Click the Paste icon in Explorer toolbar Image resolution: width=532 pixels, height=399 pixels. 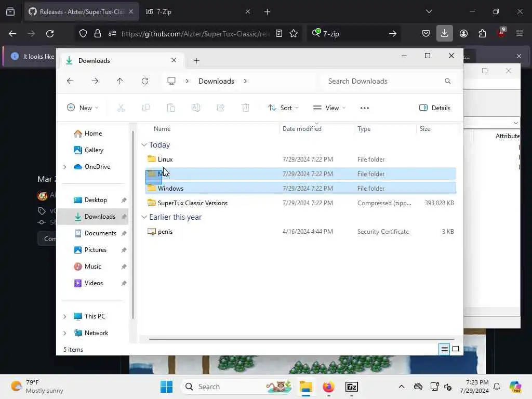tap(171, 108)
